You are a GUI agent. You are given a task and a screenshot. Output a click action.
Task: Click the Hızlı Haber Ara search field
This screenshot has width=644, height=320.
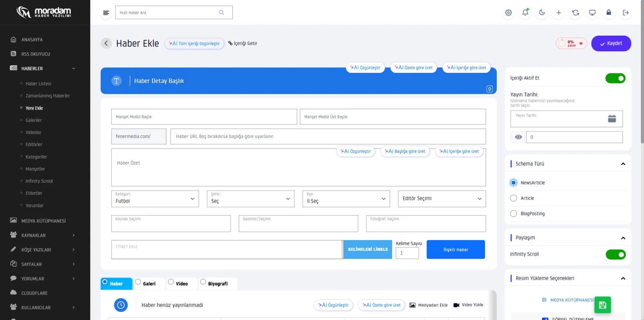click(174, 12)
